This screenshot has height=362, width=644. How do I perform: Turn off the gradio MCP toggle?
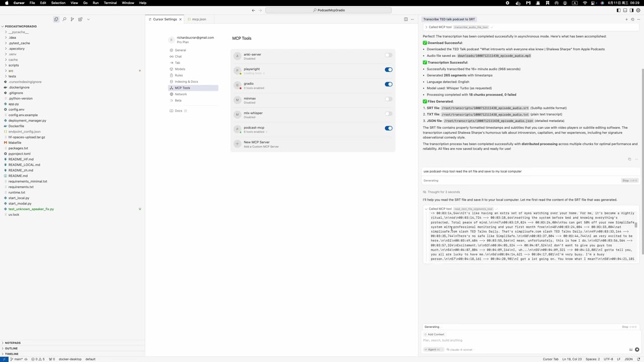[388, 84]
